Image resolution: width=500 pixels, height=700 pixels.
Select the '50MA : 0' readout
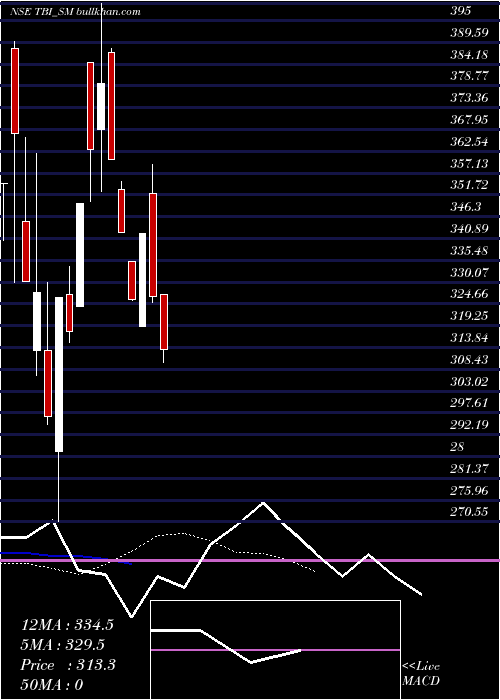pos(52,685)
